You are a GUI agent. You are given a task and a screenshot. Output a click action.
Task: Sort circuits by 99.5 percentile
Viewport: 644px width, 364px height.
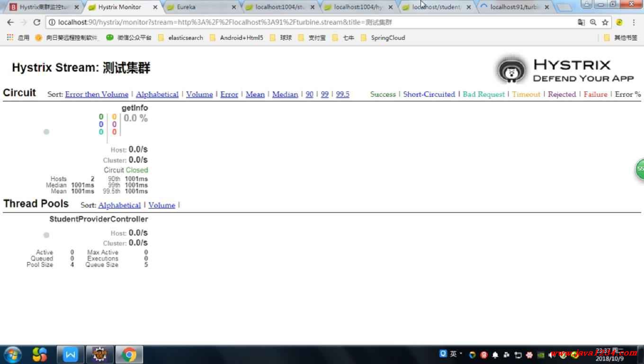[x=343, y=94]
